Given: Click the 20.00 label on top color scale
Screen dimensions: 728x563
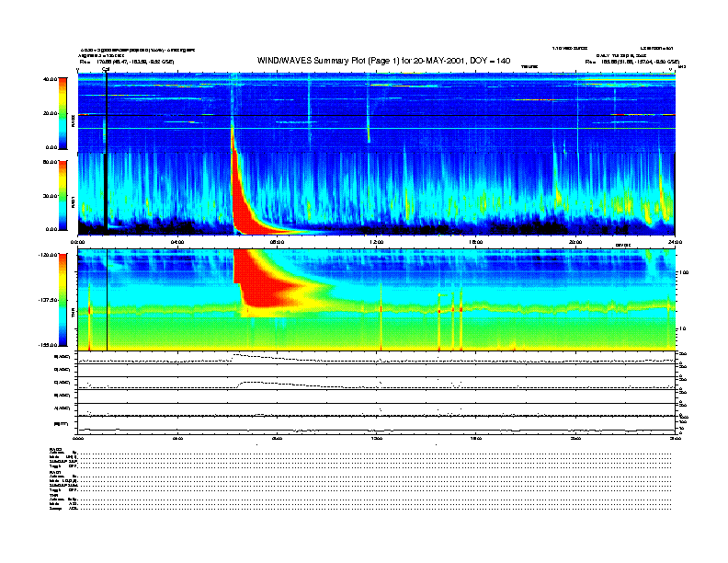Looking at the screenshot, I should coord(51,113).
